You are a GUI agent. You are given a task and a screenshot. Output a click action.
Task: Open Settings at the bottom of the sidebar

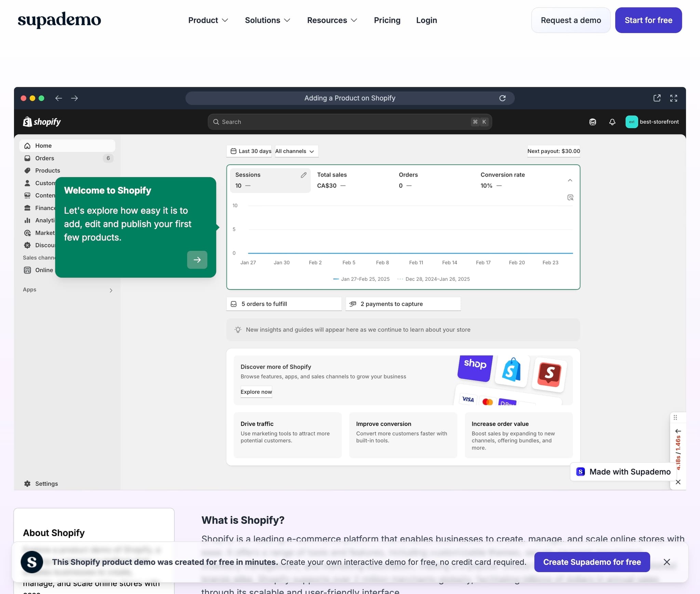(x=46, y=483)
